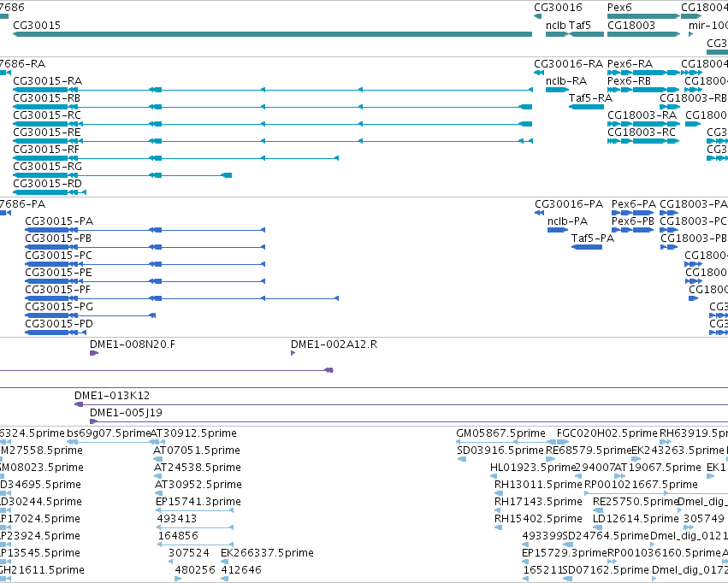Open protein label CG30015-PB
The height and width of the screenshot is (583, 728).
58,238
